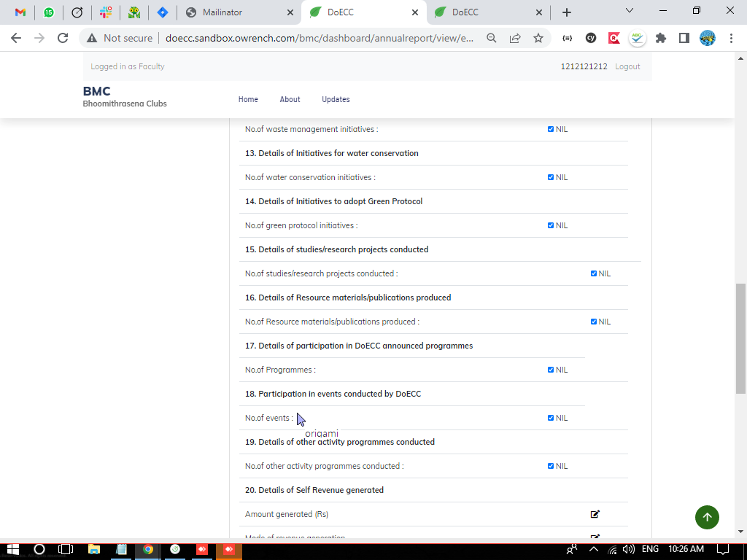Open the zoom magnifier icon in address bar
747x560 pixels.
click(492, 38)
